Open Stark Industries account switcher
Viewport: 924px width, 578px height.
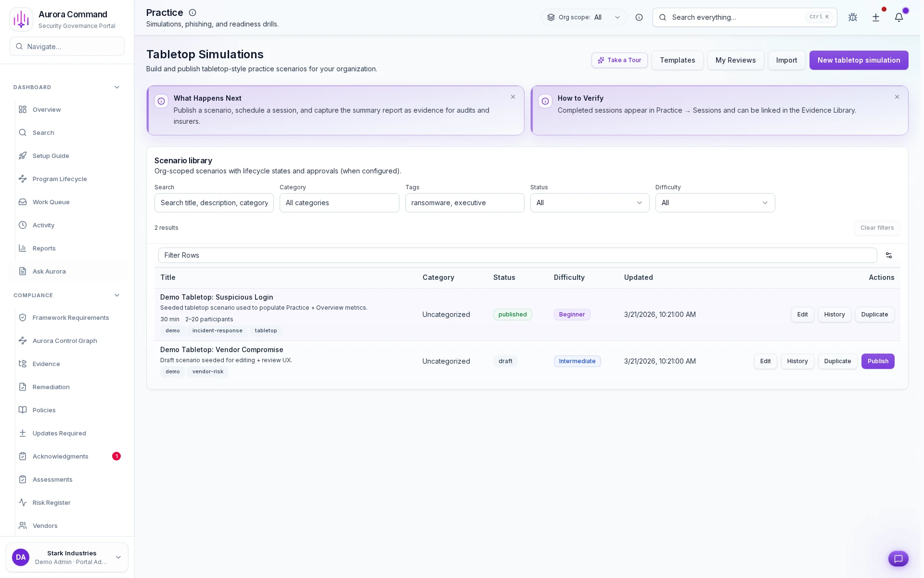pos(67,557)
